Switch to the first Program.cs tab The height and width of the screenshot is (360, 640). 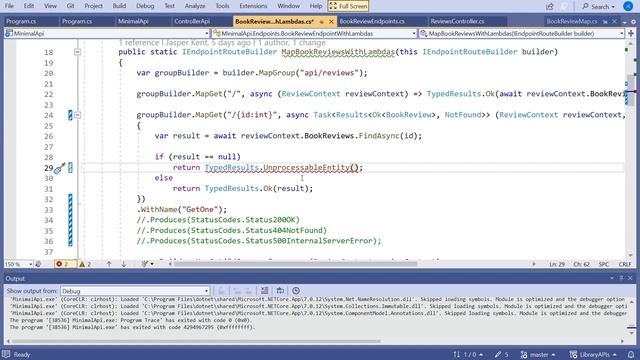click(x=21, y=21)
